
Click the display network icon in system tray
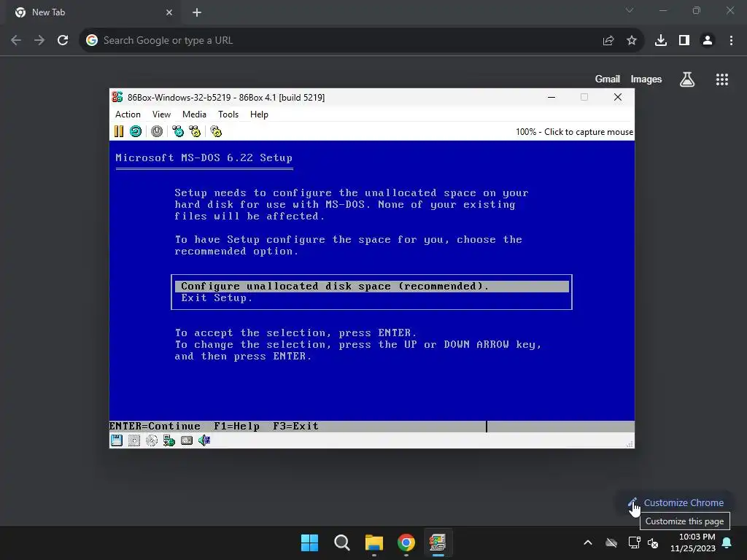(634, 542)
